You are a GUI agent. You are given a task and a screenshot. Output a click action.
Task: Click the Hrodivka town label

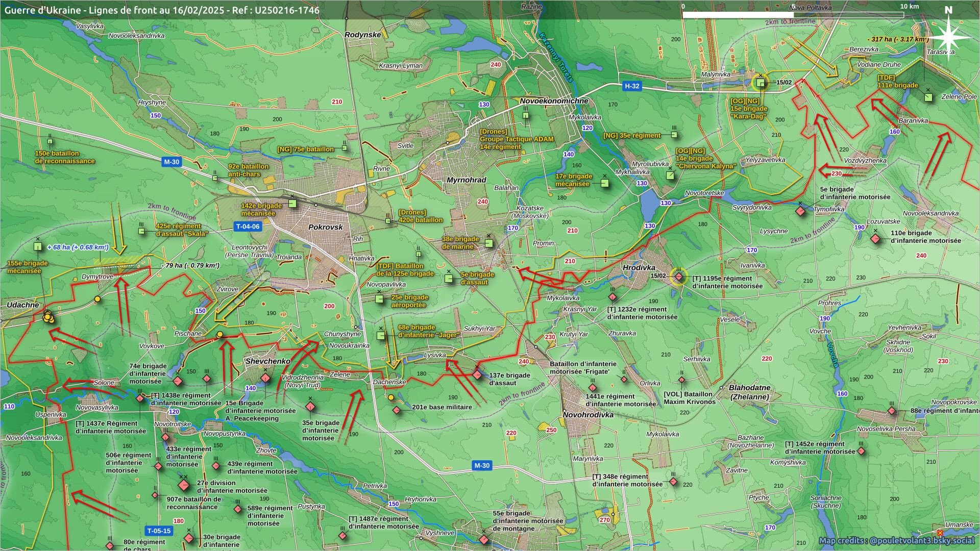pos(639,268)
